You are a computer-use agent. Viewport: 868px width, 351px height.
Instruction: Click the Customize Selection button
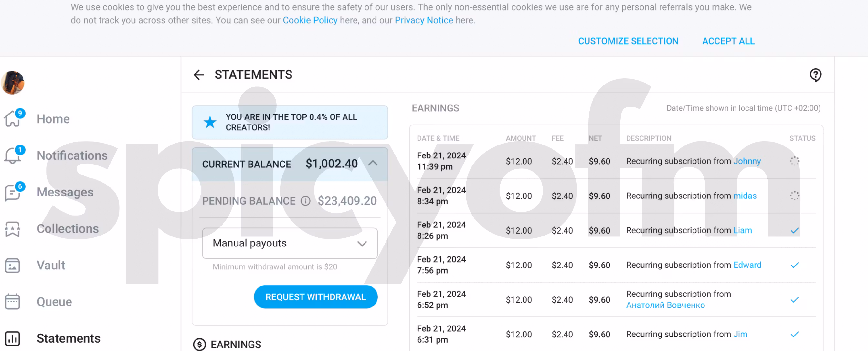click(628, 41)
